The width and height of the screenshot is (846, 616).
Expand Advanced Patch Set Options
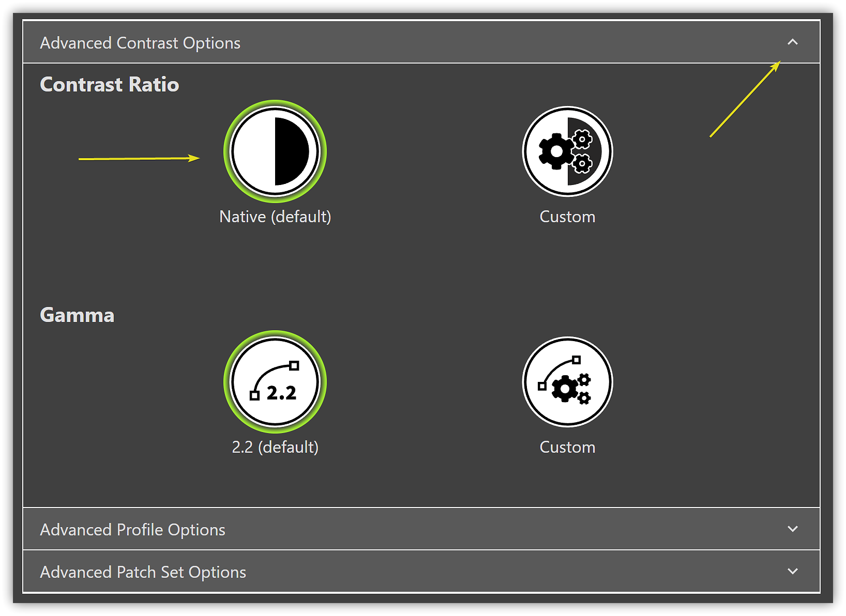792,572
